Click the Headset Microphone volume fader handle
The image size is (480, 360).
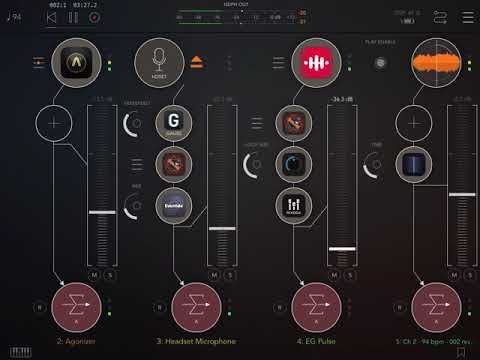pyautogui.click(x=222, y=228)
